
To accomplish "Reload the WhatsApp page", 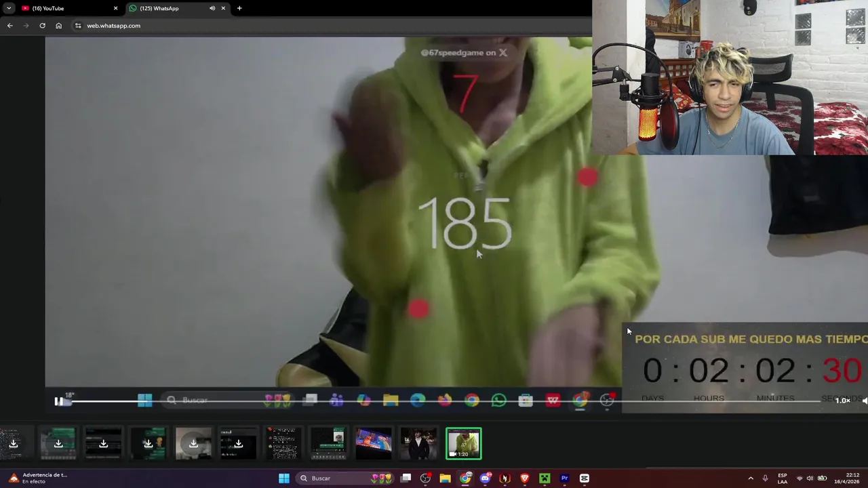I will [42, 26].
